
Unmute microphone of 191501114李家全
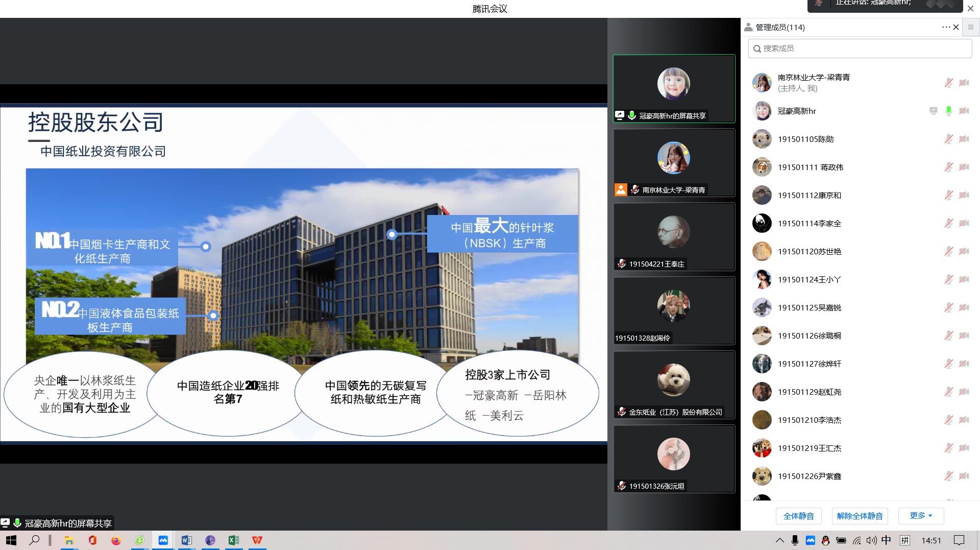[x=948, y=223]
